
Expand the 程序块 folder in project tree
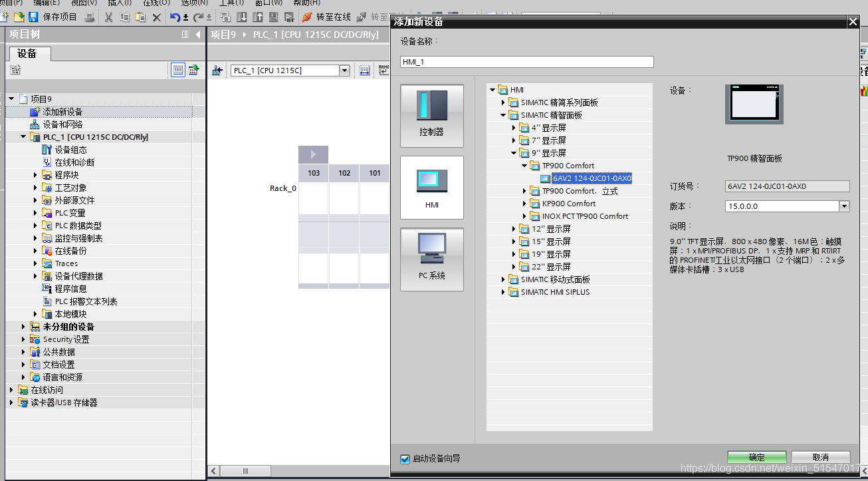(x=35, y=175)
